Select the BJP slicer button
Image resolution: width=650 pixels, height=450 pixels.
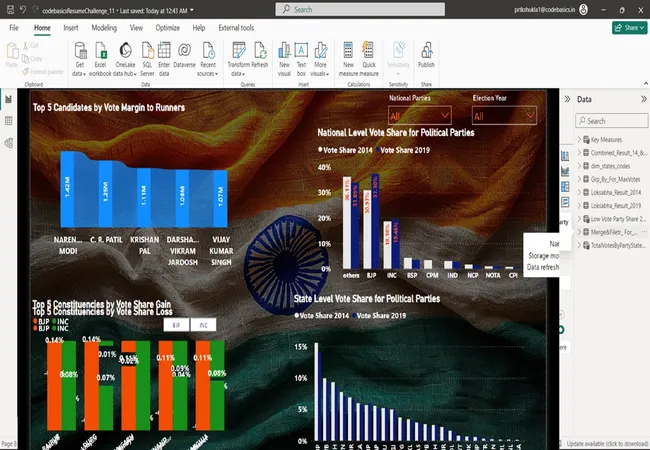(176, 325)
